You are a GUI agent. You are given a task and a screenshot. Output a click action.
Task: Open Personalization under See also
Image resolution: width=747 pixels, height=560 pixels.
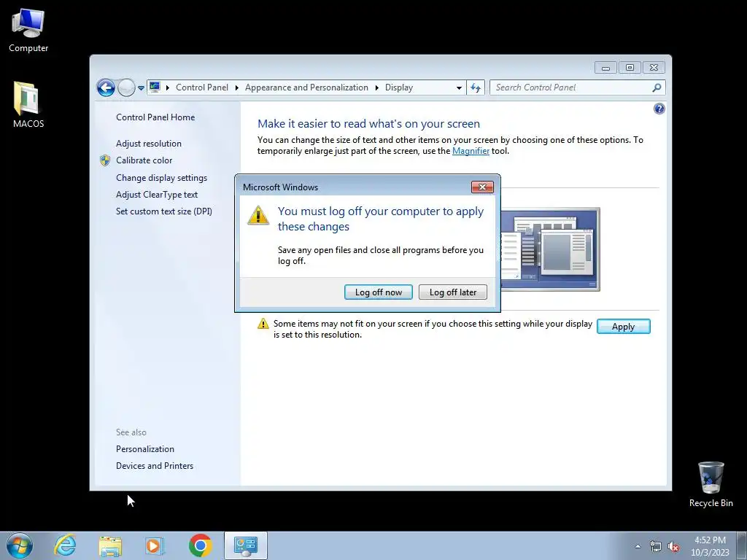pos(145,449)
